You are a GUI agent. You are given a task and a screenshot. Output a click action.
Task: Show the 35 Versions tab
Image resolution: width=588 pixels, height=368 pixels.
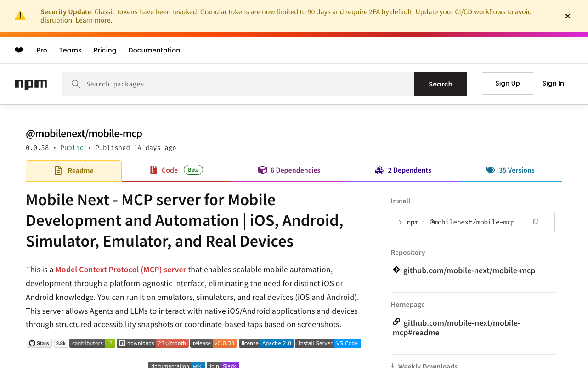[511, 170]
